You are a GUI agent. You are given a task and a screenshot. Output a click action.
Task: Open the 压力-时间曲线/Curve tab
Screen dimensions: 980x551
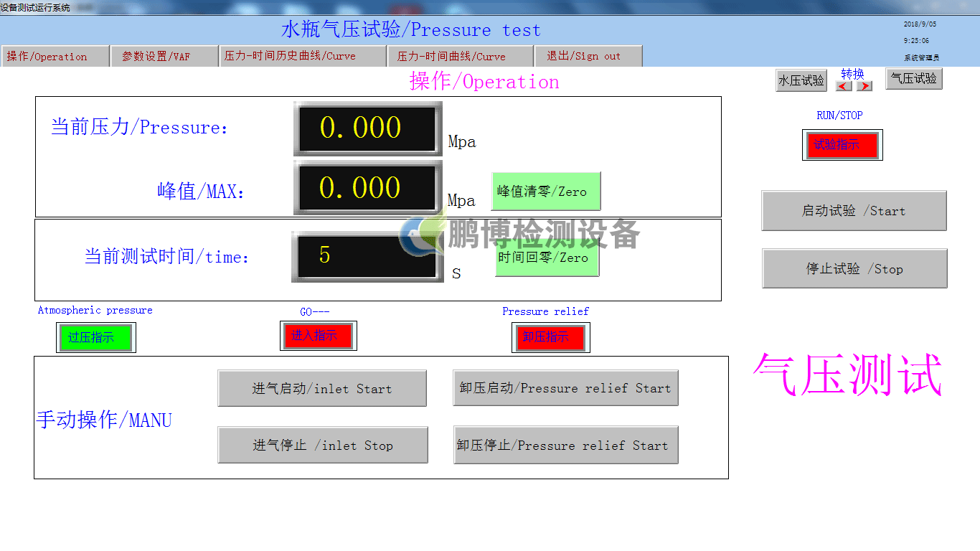pyautogui.click(x=461, y=57)
